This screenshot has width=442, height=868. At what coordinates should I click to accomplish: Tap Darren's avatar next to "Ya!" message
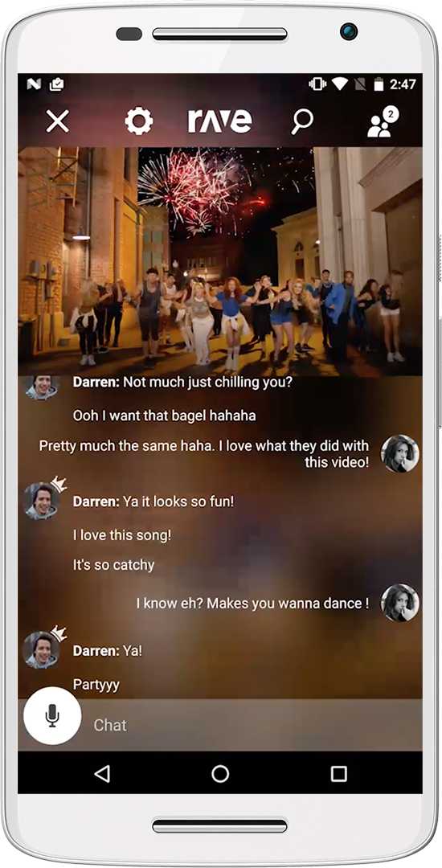(42, 650)
